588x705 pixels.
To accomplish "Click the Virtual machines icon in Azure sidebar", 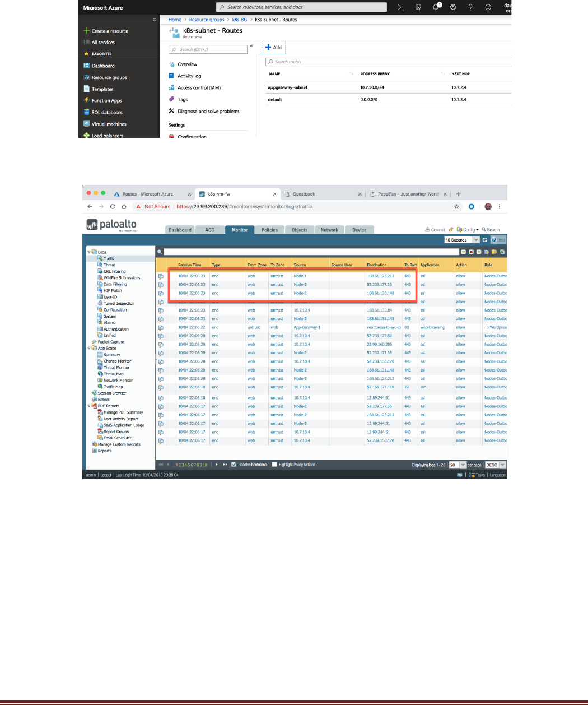I will (x=87, y=124).
